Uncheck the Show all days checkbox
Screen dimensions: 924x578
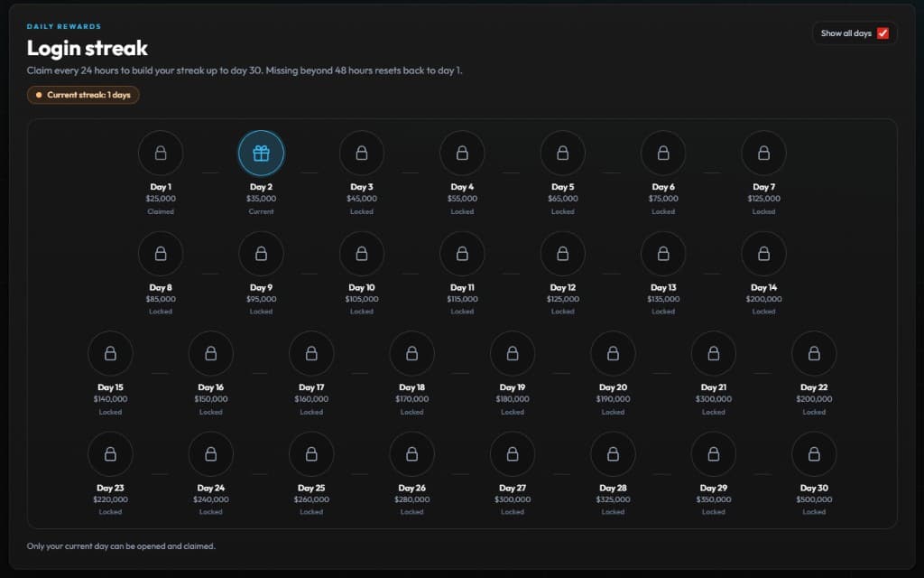tap(880, 32)
